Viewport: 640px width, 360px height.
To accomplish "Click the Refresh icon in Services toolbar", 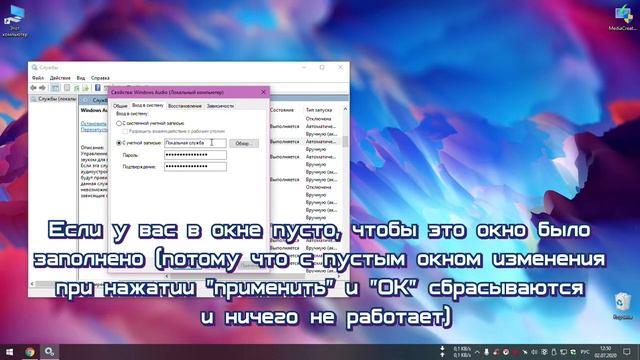I will pyautogui.click(x=76, y=88).
